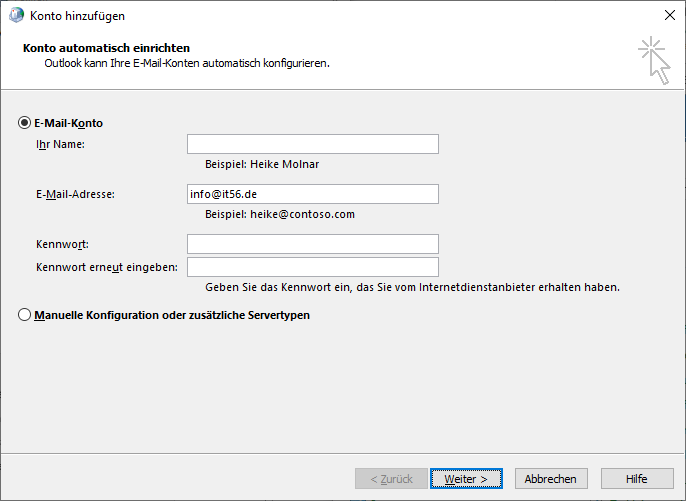Select the E-Mail-Konto radio button

24,123
